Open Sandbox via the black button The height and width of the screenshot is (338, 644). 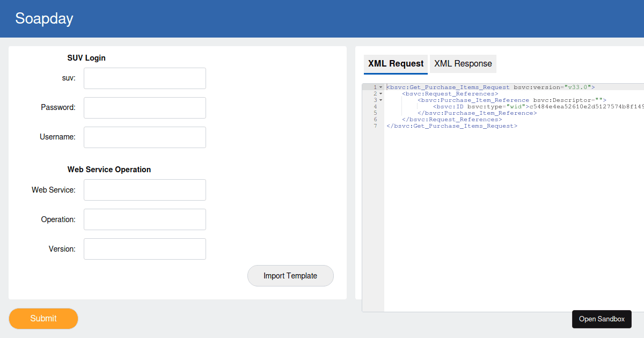pos(602,319)
